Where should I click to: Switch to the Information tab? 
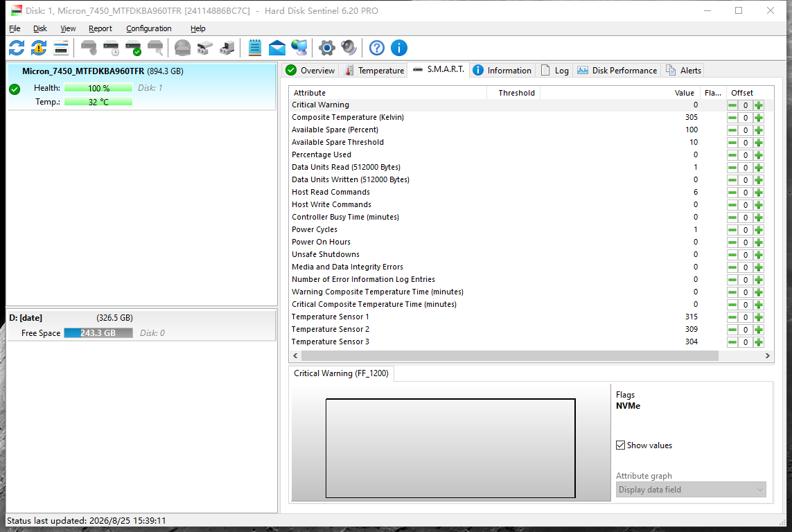tap(502, 70)
